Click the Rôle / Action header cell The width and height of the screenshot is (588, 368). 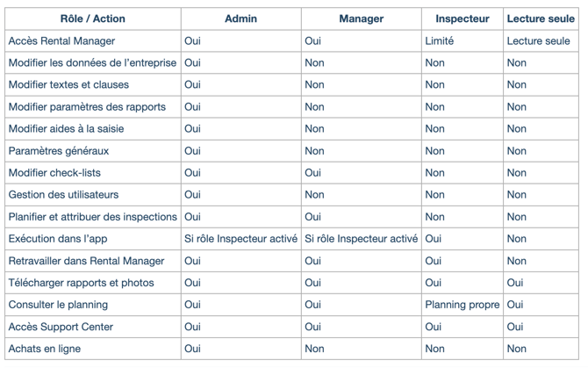pyautogui.click(x=92, y=18)
